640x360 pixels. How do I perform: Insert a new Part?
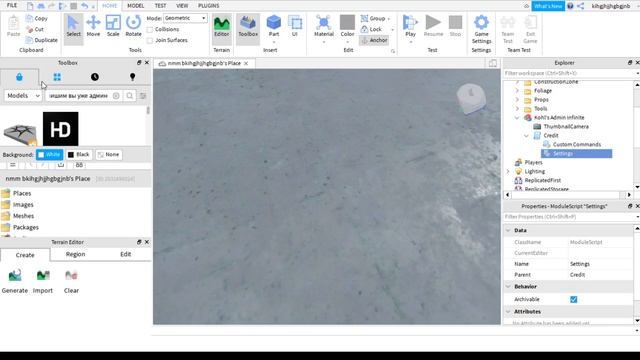pyautogui.click(x=273, y=26)
